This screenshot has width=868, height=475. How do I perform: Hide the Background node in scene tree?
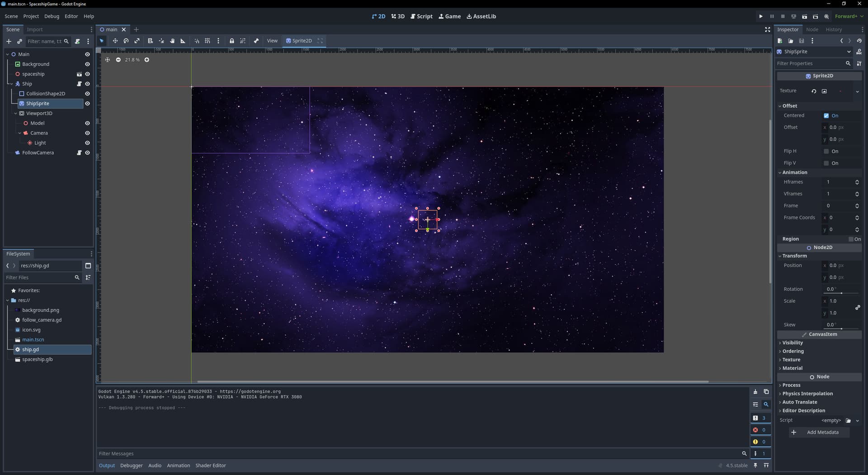point(87,64)
